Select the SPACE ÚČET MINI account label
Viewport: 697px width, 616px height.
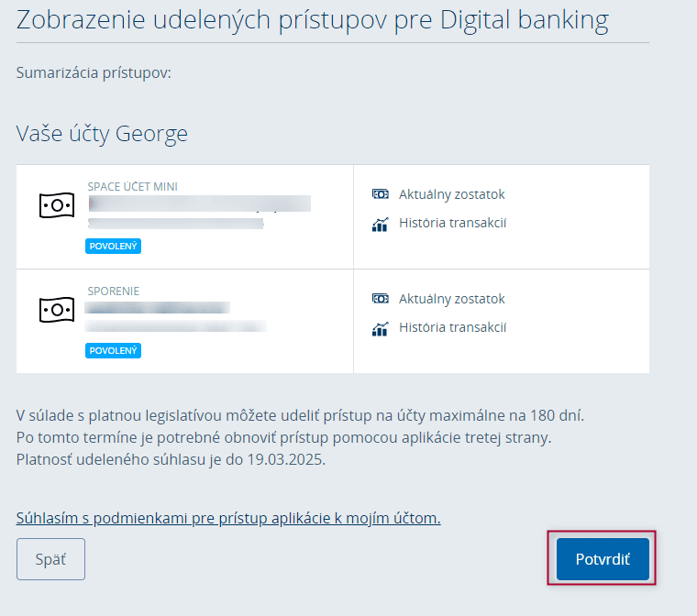point(132,186)
